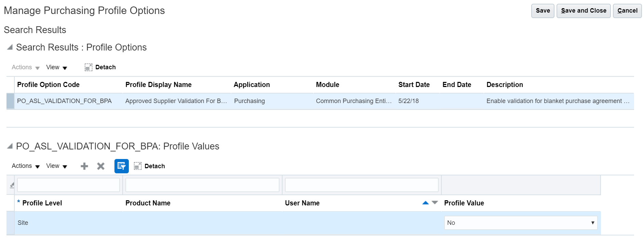Click the Description column header
Viewport: 644px width, 246px height.
(x=505, y=85)
